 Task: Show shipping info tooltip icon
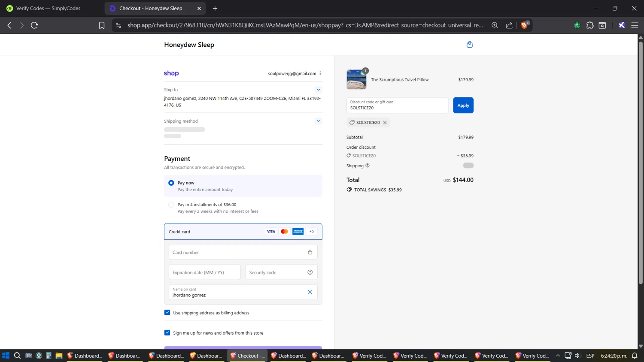tap(368, 166)
